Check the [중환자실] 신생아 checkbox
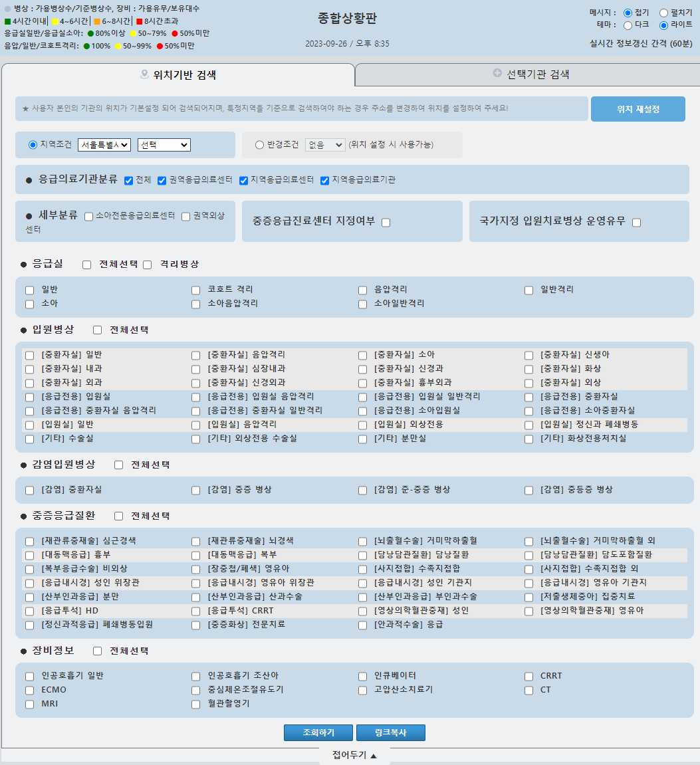 (528, 356)
